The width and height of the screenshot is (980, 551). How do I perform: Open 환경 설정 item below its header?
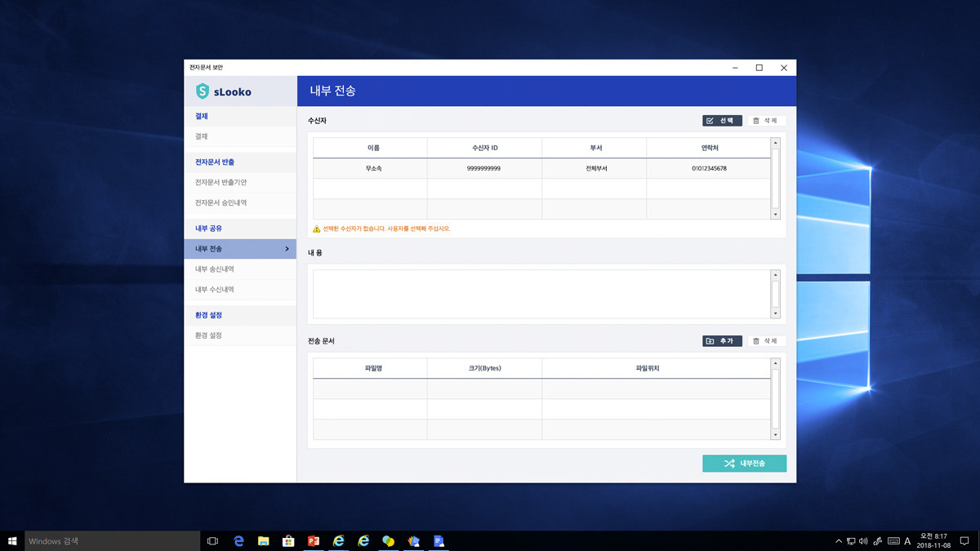[240, 335]
